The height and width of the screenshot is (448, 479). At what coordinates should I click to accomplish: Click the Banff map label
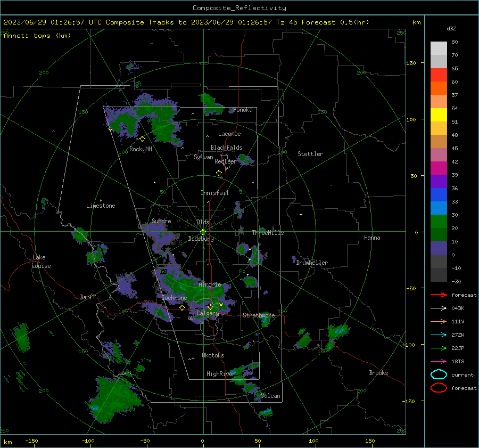point(88,297)
